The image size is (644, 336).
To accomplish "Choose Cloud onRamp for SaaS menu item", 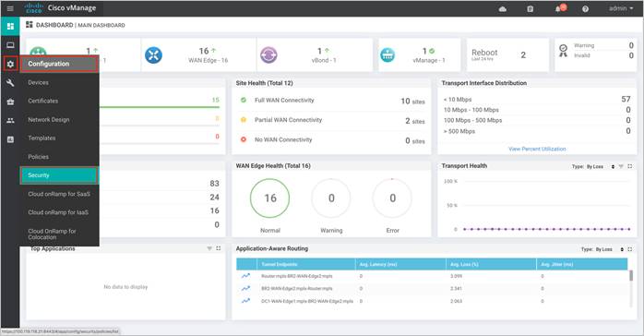I will 59,194.
